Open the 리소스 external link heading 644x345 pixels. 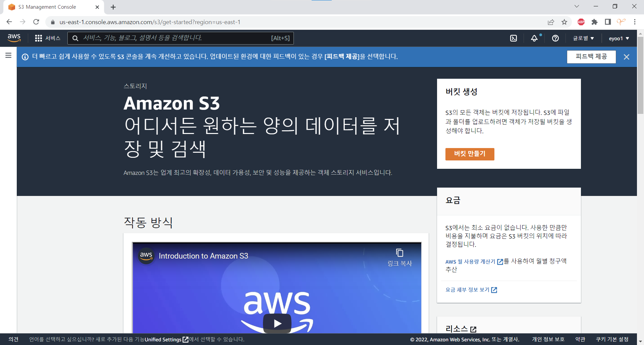pyautogui.click(x=461, y=329)
